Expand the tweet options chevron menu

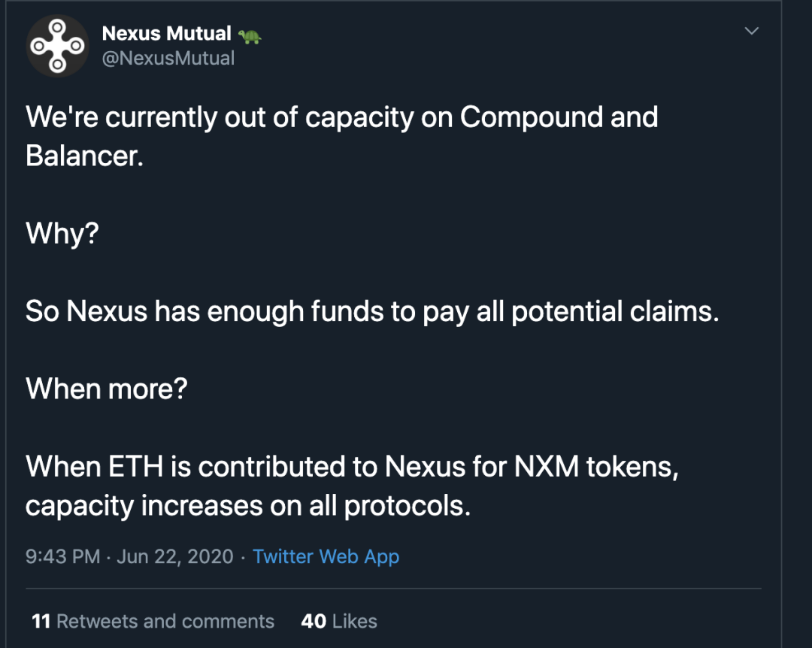(x=751, y=31)
